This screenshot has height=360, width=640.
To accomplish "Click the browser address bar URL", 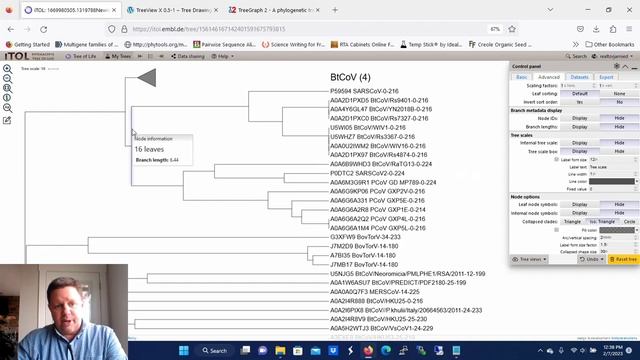I will [209, 29].
